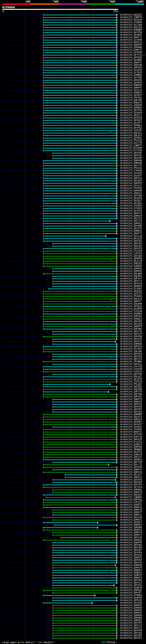Select hit UniRef100_Q66PF7
The height and width of the screenshot is (644, 146).
point(131,301)
